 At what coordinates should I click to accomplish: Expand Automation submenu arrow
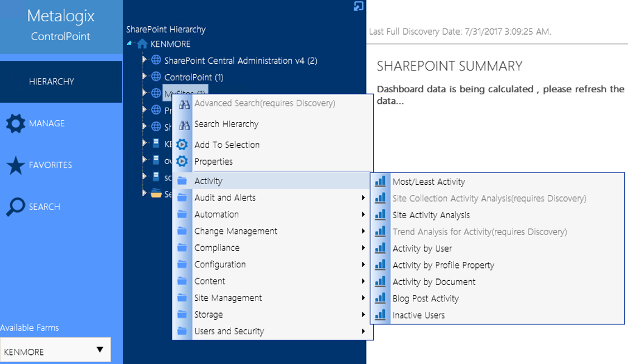tap(363, 215)
